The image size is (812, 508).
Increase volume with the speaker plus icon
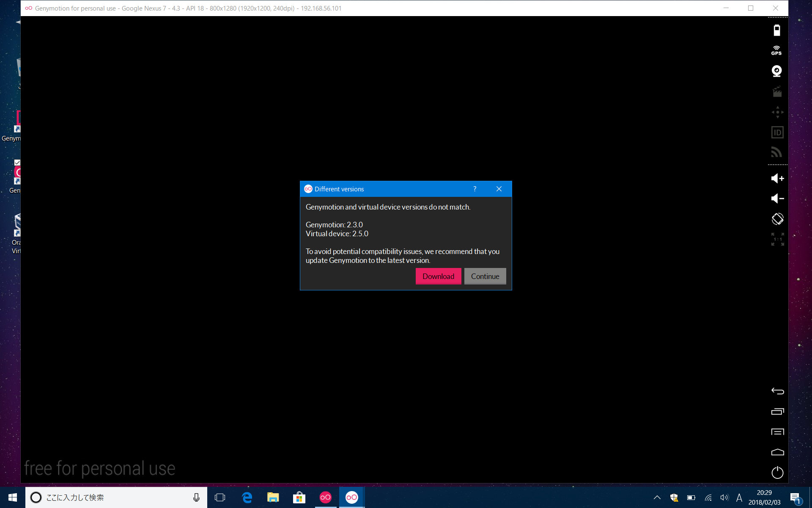click(x=777, y=178)
